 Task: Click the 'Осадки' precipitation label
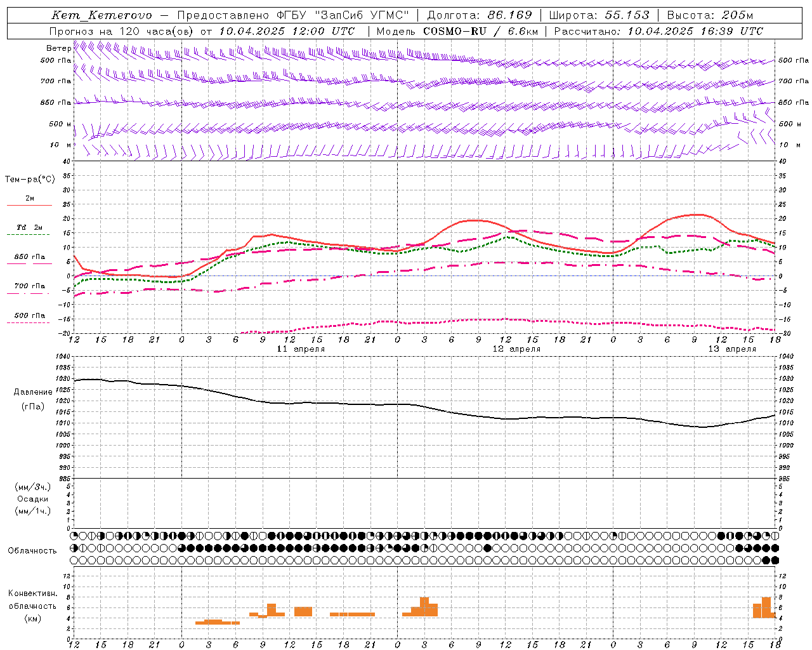click(x=33, y=499)
